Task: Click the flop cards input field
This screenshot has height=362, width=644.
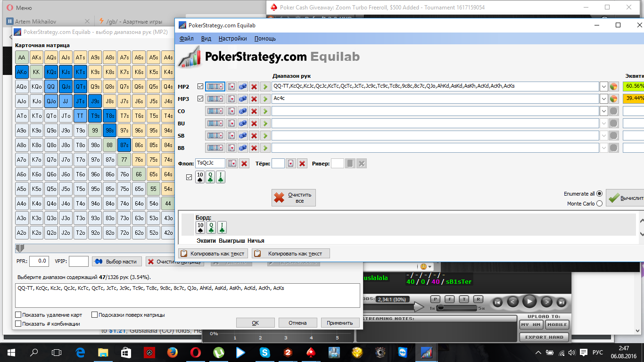Action: tap(210, 164)
